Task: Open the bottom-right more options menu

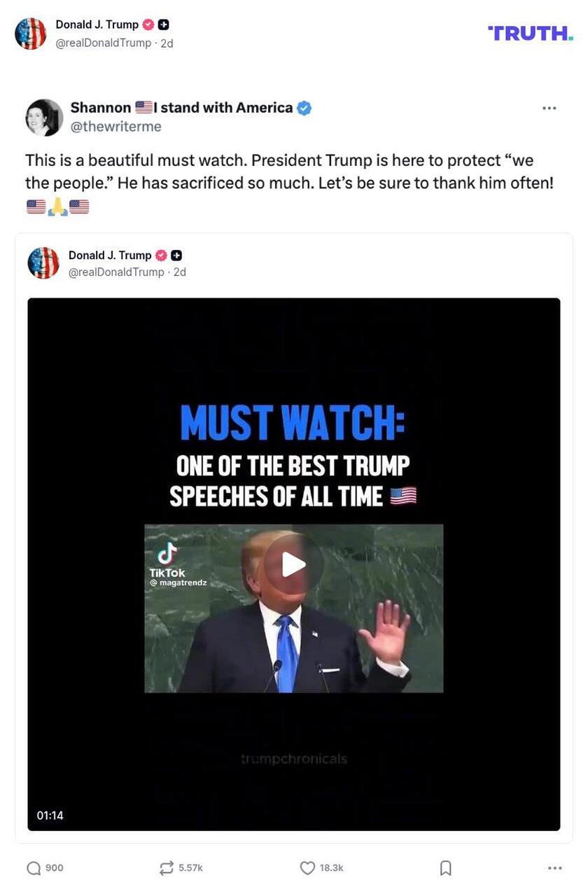Action: pos(554,867)
